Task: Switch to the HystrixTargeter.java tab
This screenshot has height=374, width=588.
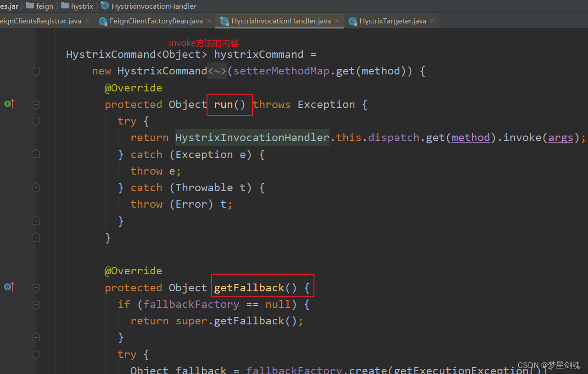Action: pyautogui.click(x=392, y=21)
